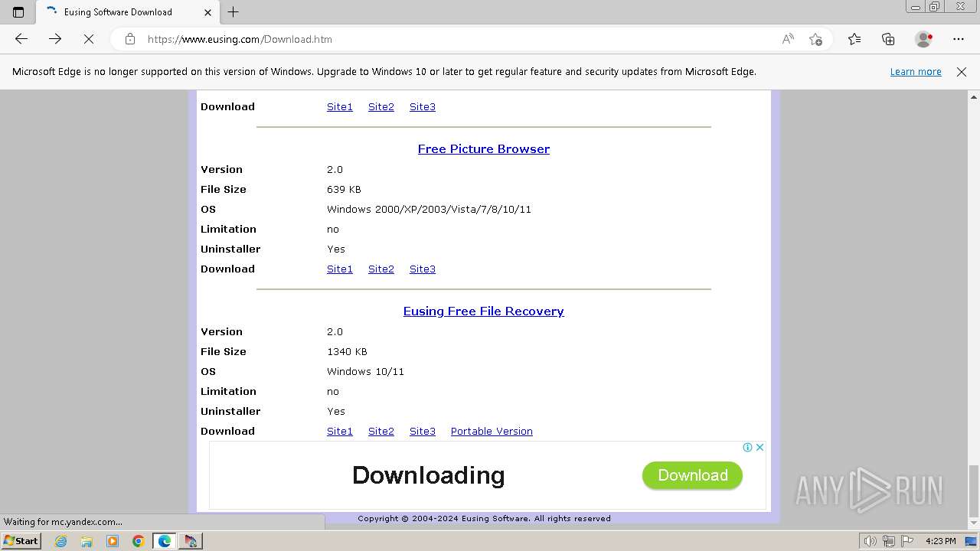Open a new browser tab
This screenshot has height=551, width=980.
[234, 12]
